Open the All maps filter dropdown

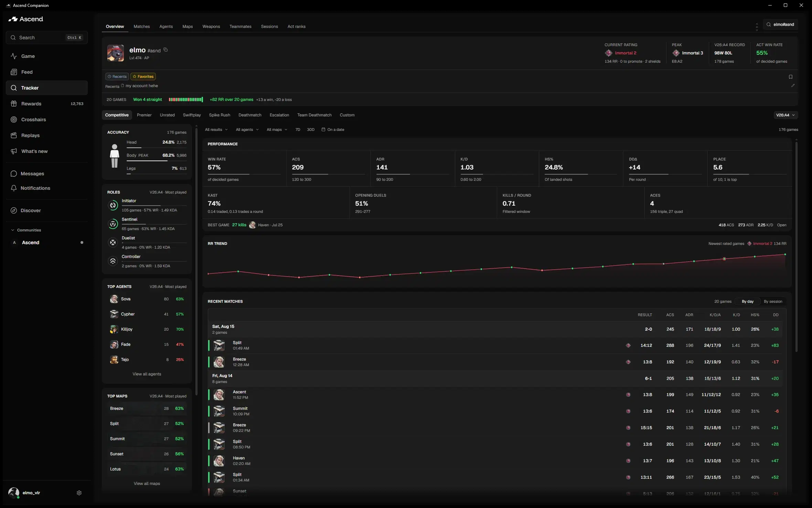point(277,129)
